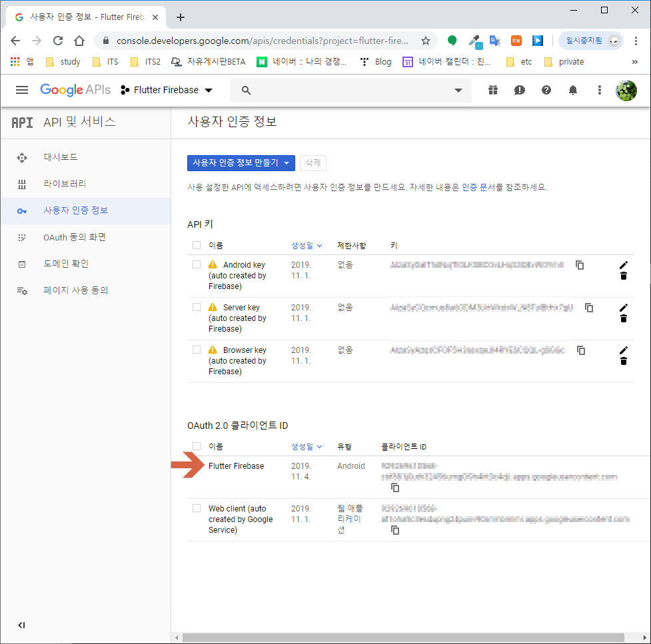651x644 pixels.
Task: Check the Server key row
Action: click(197, 307)
